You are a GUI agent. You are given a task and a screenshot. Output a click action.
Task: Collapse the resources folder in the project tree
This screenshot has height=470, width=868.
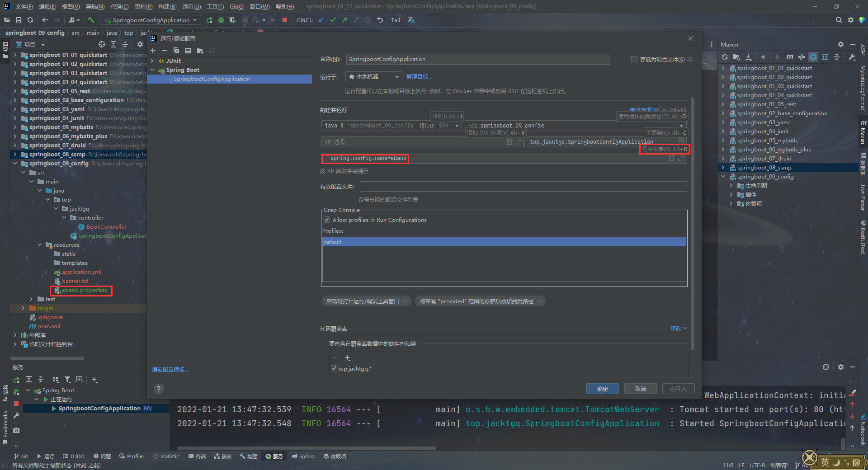click(x=40, y=244)
